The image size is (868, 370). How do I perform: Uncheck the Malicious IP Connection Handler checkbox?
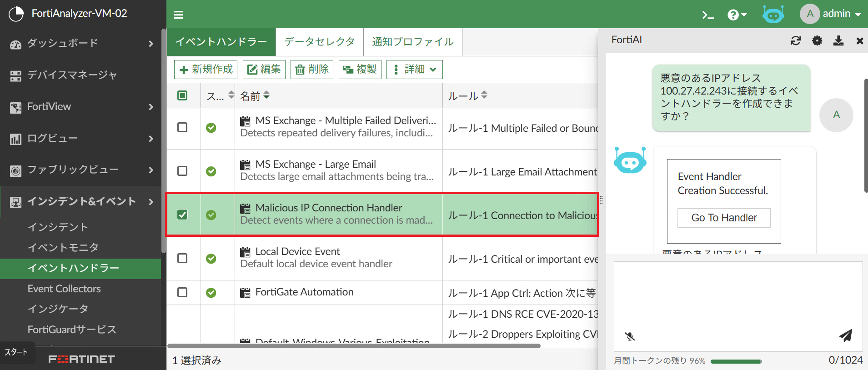pyautogui.click(x=182, y=215)
